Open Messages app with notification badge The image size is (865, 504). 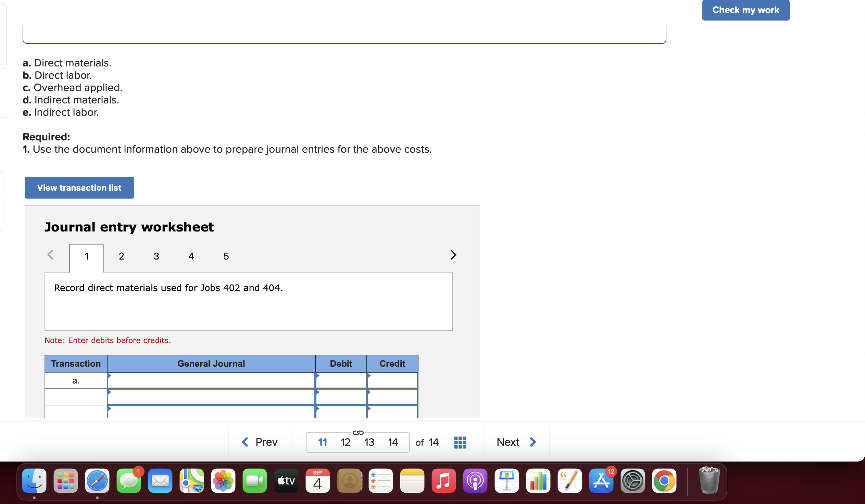[129, 481]
